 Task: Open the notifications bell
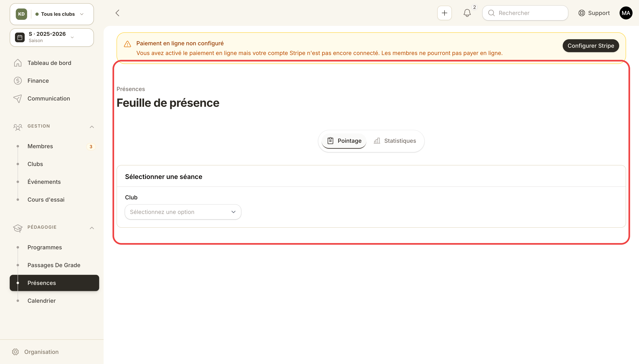(467, 13)
